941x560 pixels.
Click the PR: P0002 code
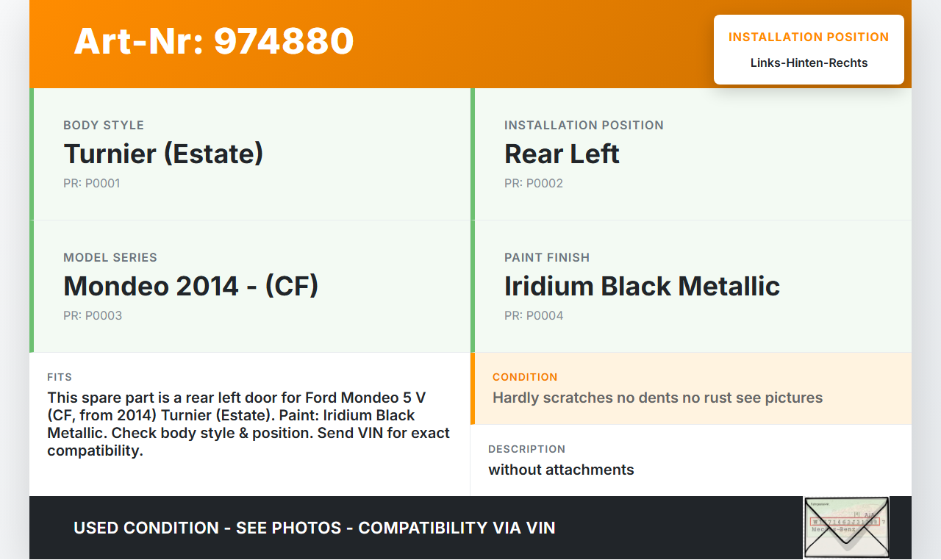[x=534, y=184]
